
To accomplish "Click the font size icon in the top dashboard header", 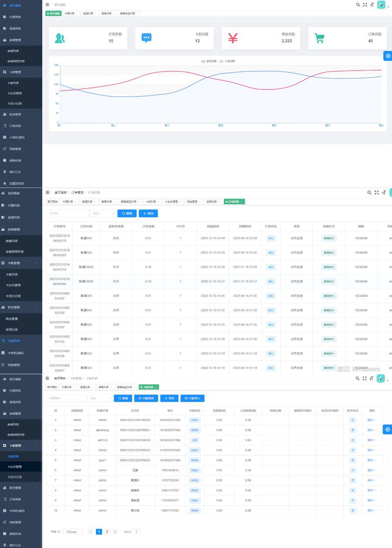I will point(372,5).
